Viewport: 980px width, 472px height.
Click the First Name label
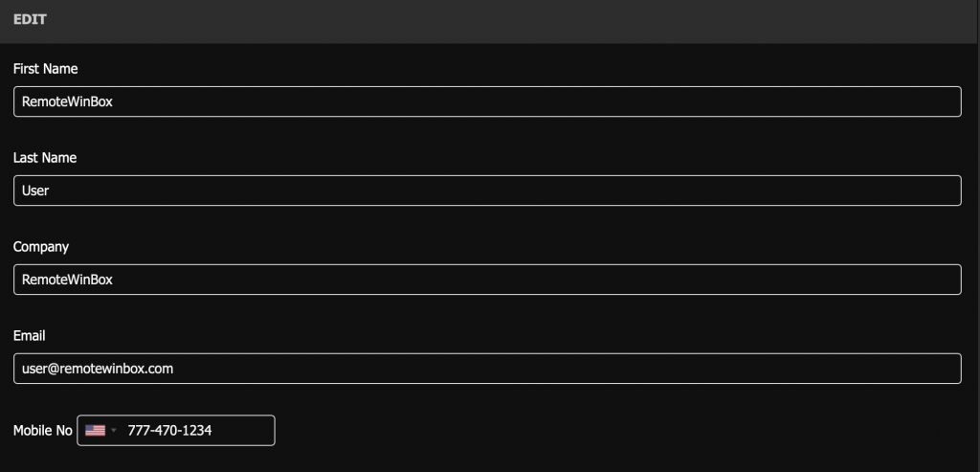click(45, 69)
